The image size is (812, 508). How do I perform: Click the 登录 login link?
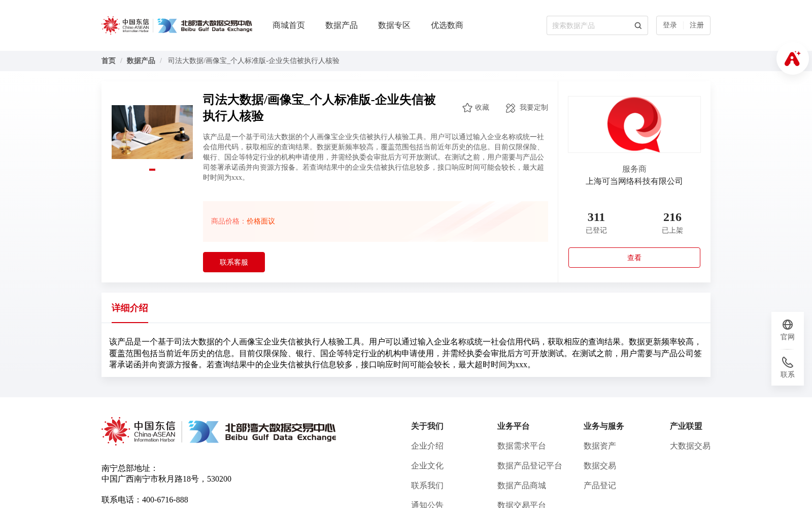[670, 25]
